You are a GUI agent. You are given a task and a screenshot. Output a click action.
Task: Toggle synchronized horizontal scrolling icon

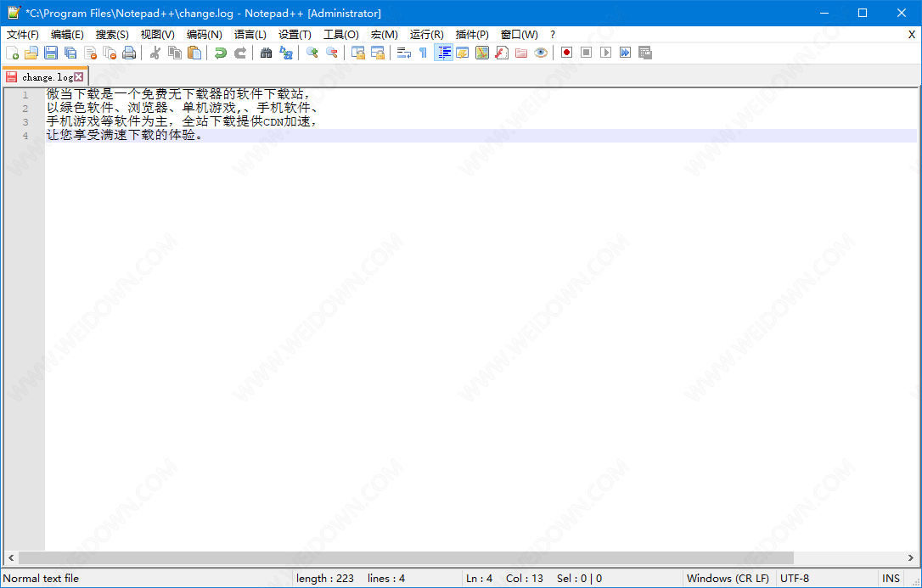tap(378, 53)
